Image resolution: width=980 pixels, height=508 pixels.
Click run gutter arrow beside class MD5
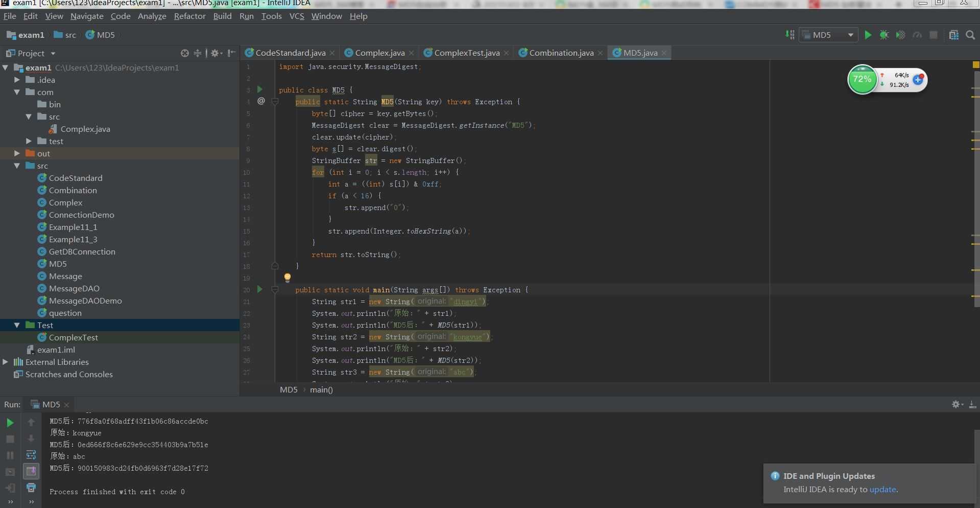click(259, 89)
